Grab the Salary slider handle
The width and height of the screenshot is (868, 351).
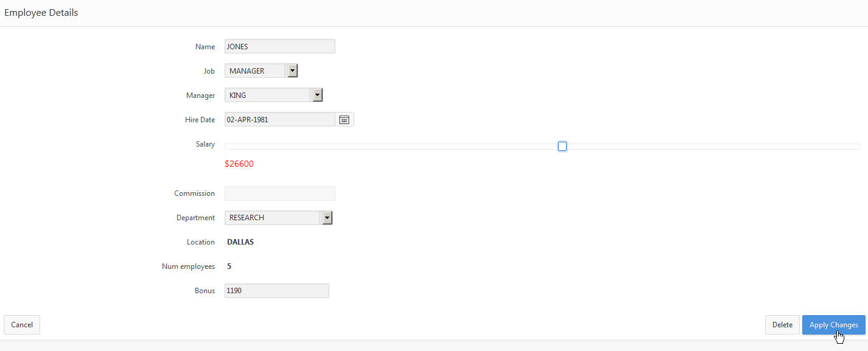click(x=562, y=146)
